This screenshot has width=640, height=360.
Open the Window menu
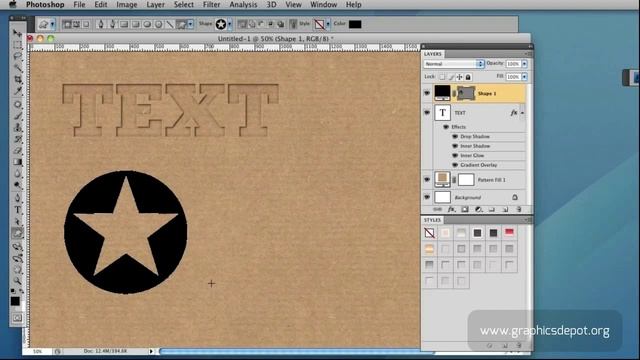coord(323,4)
